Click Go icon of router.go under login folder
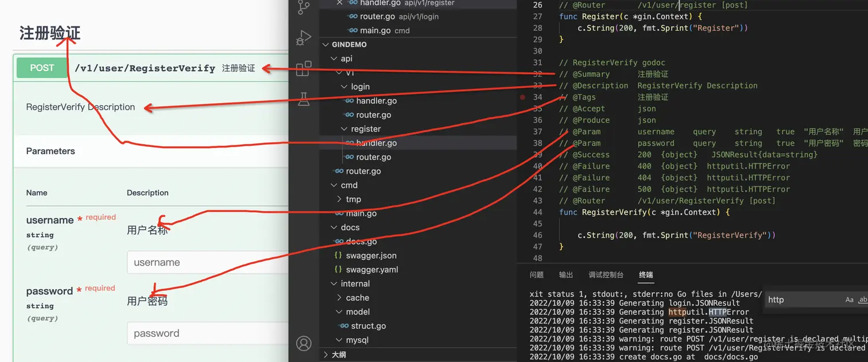This screenshot has width=868, height=362. (x=349, y=115)
